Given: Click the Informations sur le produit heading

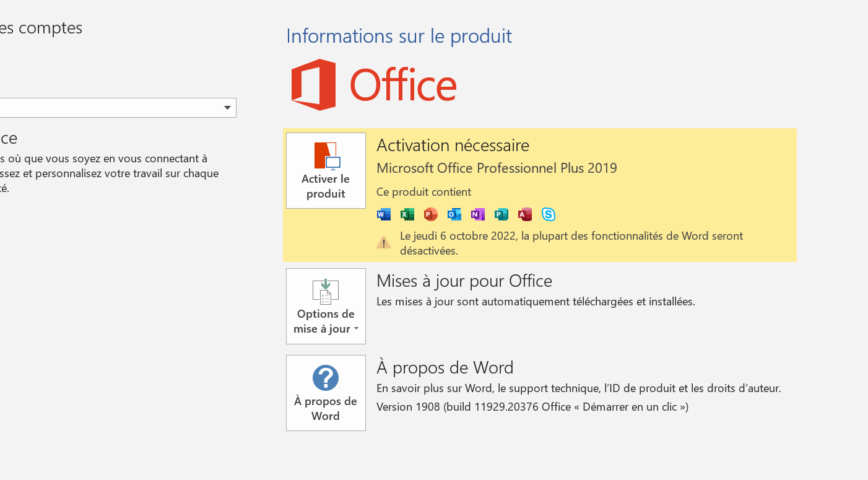Looking at the screenshot, I should pos(399,36).
